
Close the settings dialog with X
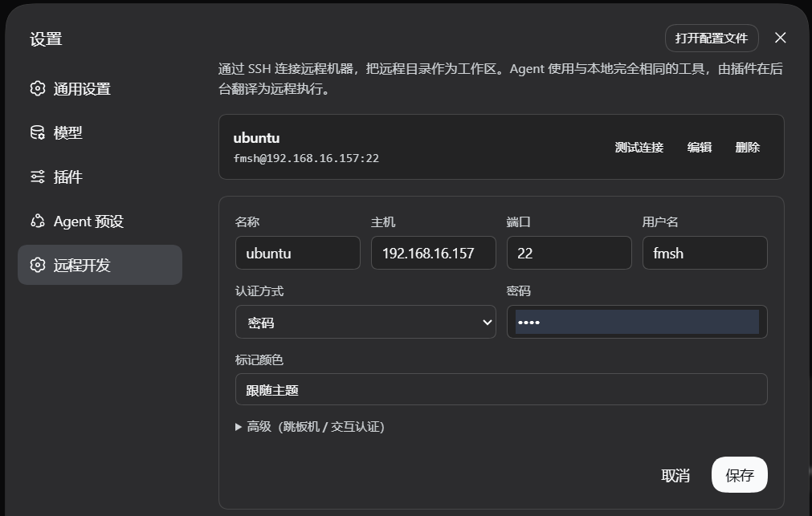[781, 38]
